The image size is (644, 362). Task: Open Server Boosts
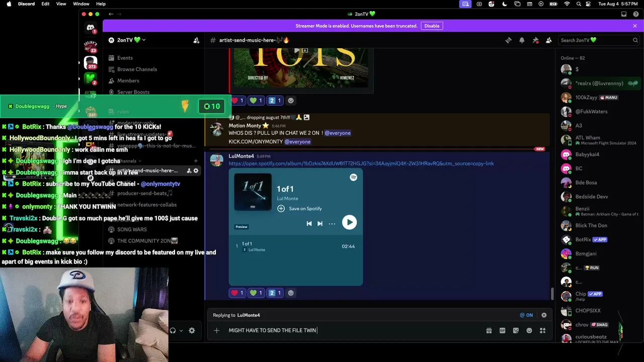coord(133,92)
